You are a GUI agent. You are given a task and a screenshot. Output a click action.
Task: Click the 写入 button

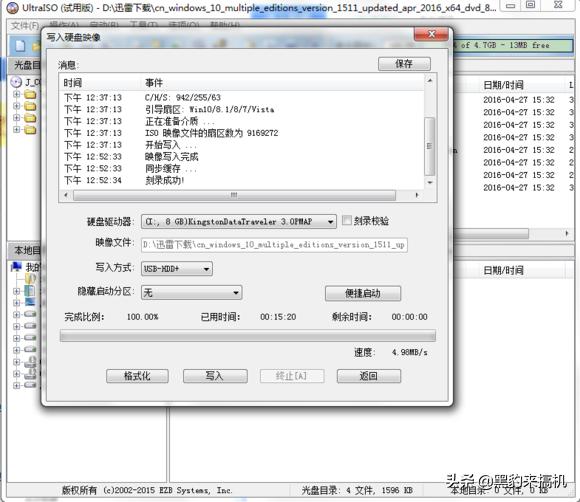pos(215,376)
